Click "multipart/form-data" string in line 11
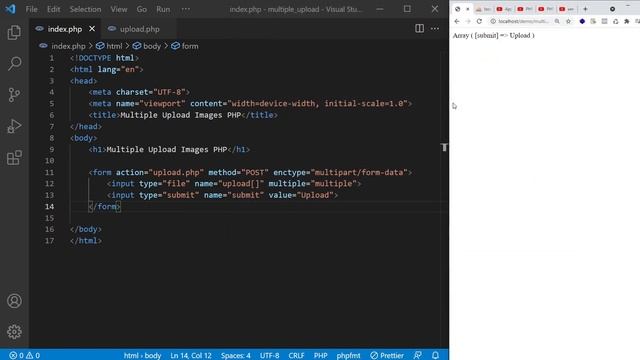This screenshot has width=640, height=360. 359,172
